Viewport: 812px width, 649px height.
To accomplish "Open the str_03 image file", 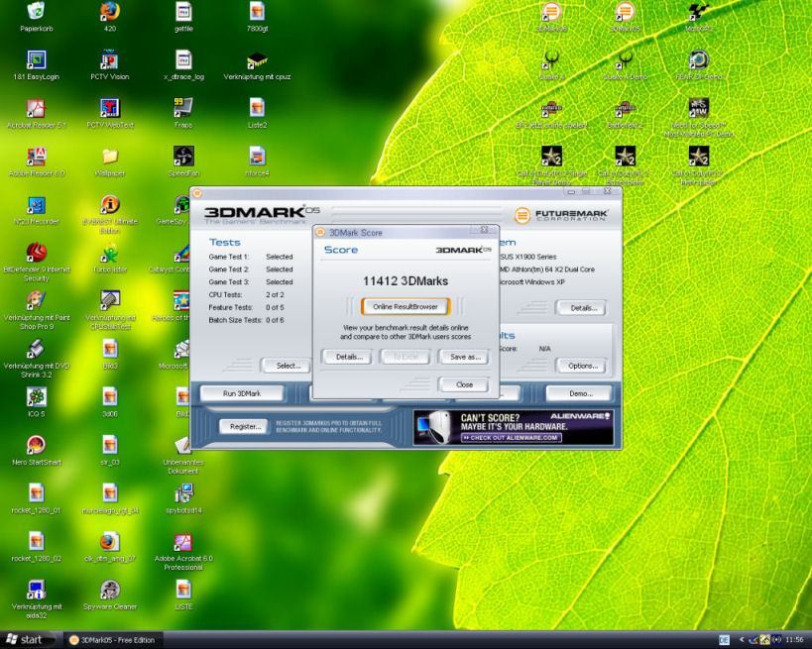I will [x=110, y=445].
